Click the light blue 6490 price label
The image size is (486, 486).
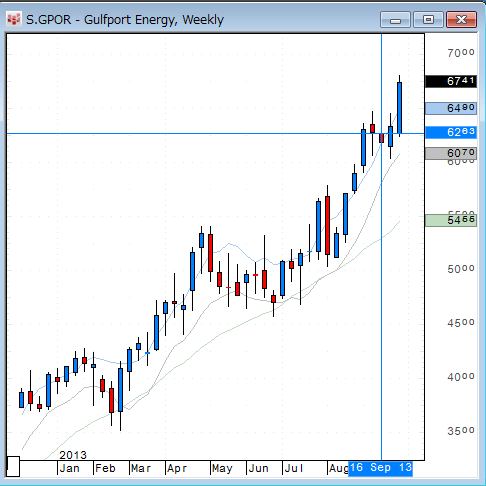(451, 108)
